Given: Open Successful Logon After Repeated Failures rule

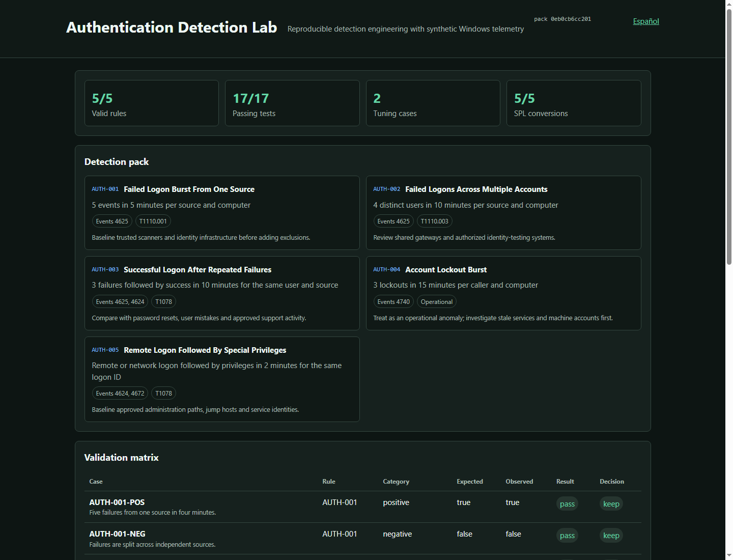Looking at the screenshot, I should click(x=198, y=270).
